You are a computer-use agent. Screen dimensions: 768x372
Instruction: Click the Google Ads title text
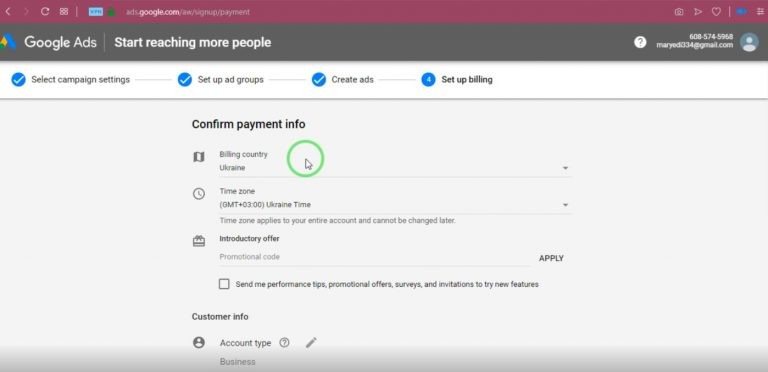pyautogui.click(x=60, y=42)
